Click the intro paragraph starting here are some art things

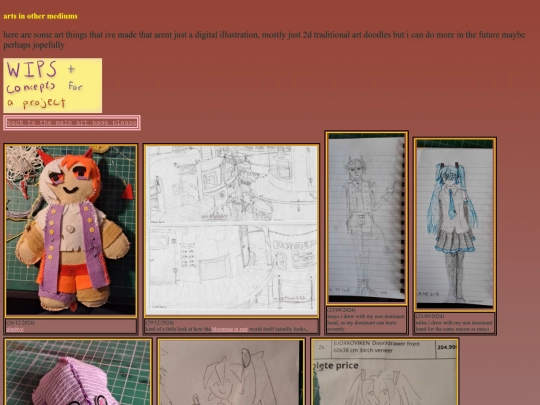(264, 40)
